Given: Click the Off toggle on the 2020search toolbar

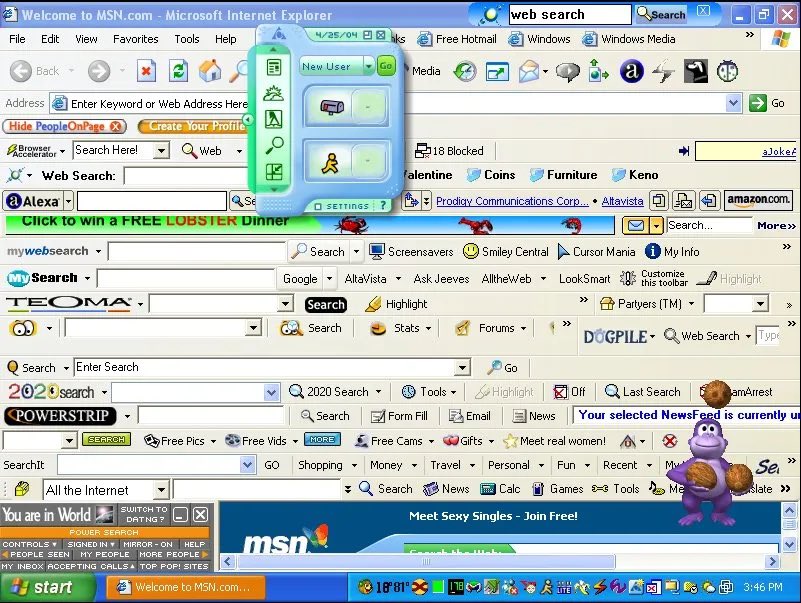Looking at the screenshot, I should (568, 391).
